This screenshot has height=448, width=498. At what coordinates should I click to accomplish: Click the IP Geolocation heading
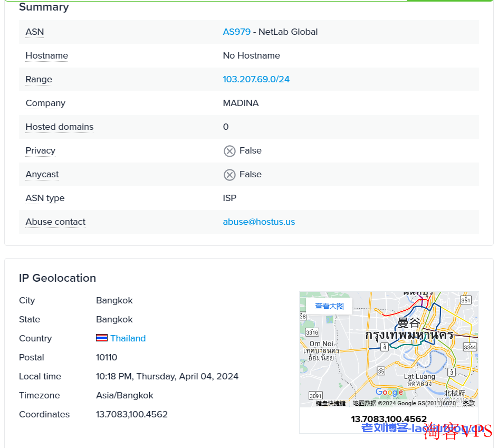click(58, 278)
